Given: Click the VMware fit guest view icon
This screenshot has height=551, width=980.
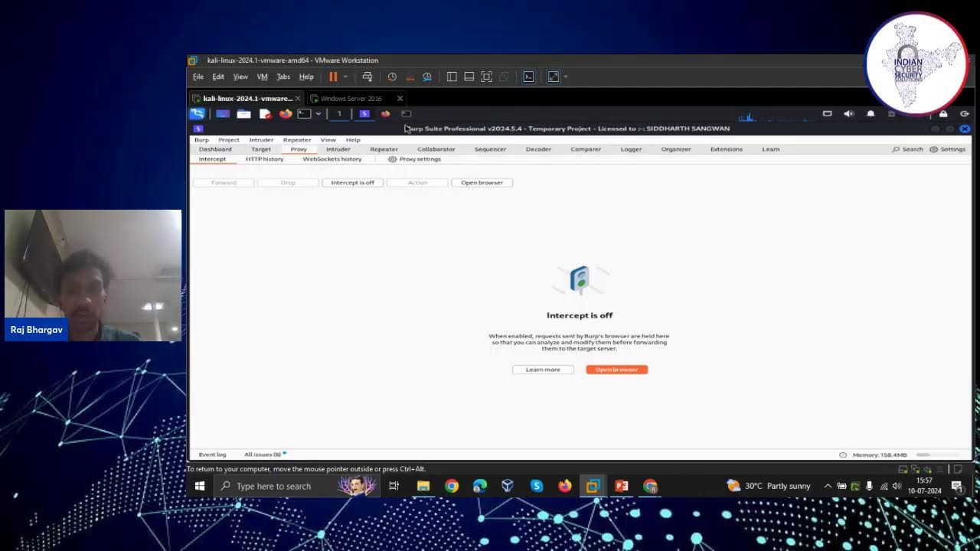Looking at the screenshot, I should (486, 77).
